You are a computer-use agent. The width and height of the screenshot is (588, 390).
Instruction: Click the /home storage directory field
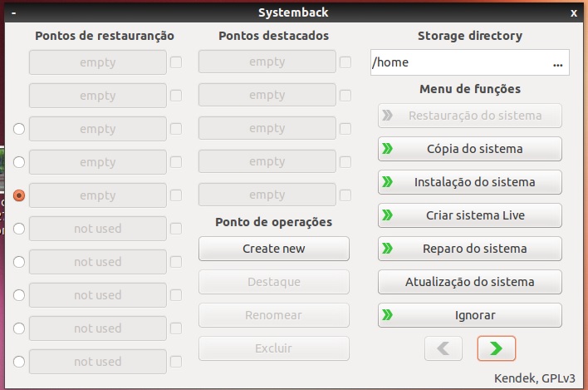coord(470,62)
